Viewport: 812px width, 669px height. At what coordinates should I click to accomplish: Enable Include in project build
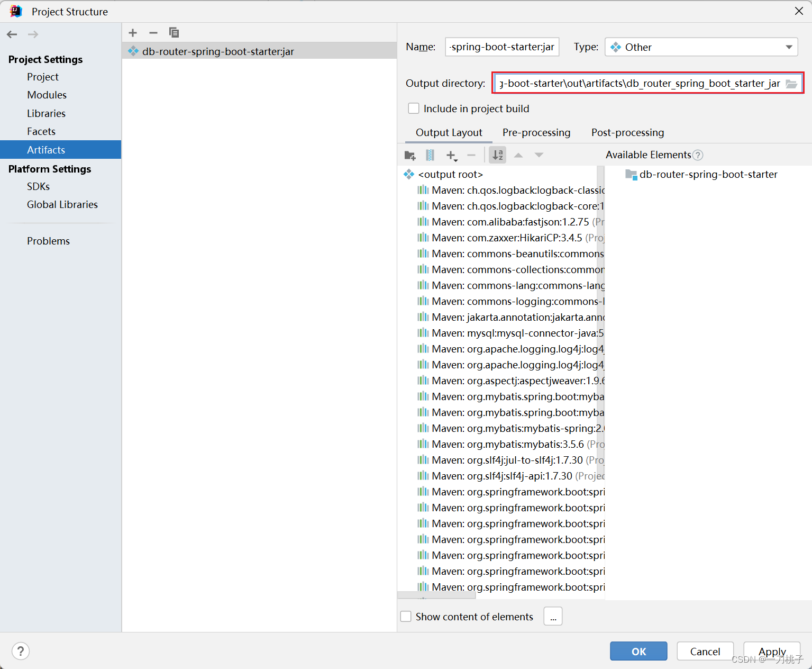pyautogui.click(x=414, y=108)
